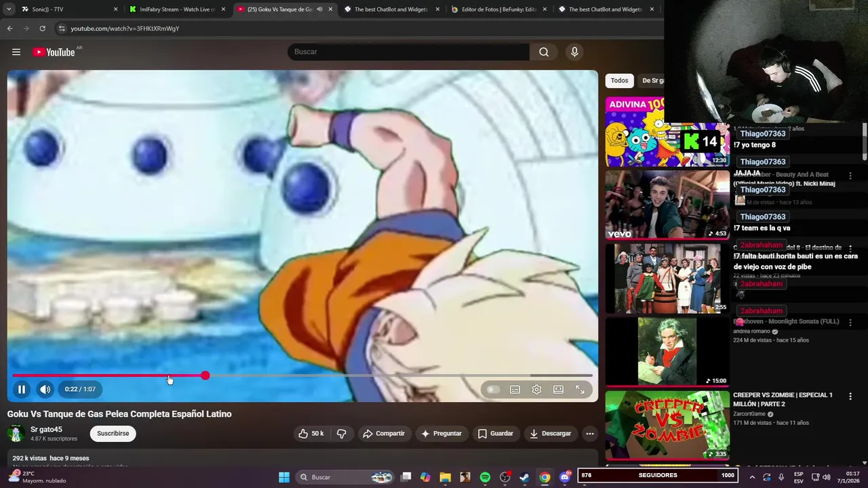Click the Descargar button

(550, 434)
